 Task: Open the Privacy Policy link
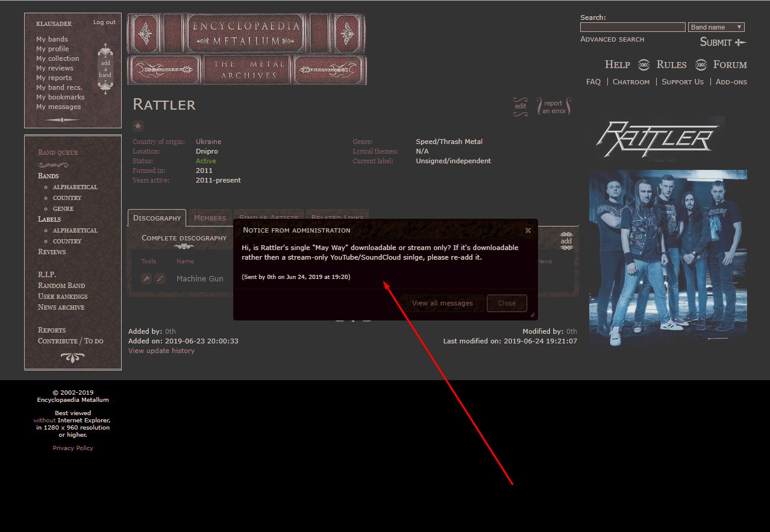pyautogui.click(x=73, y=448)
